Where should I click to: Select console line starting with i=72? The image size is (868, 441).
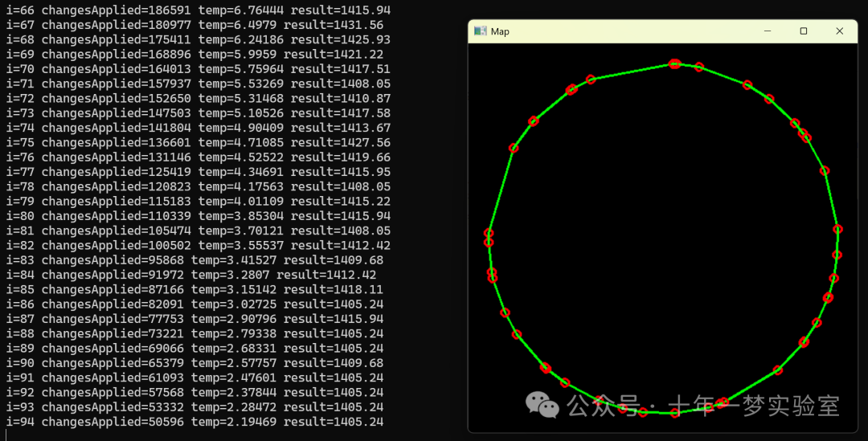(199, 99)
